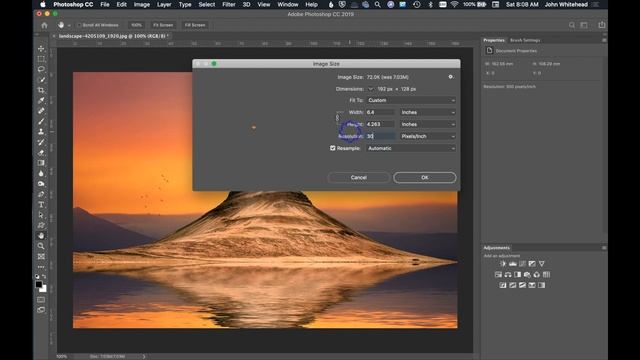Select the Lasso tool
This screenshot has height=360, width=640.
(x=41, y=69)
